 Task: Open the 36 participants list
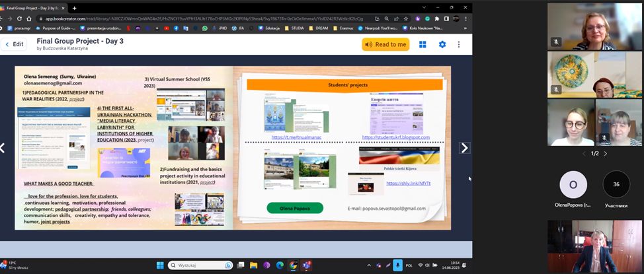click(x=616, y=184)
